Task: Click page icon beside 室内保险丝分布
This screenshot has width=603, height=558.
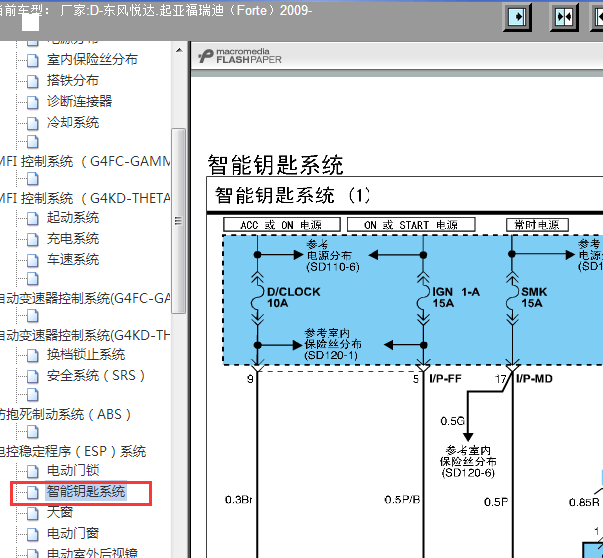Action: click(x=33, y=60)
